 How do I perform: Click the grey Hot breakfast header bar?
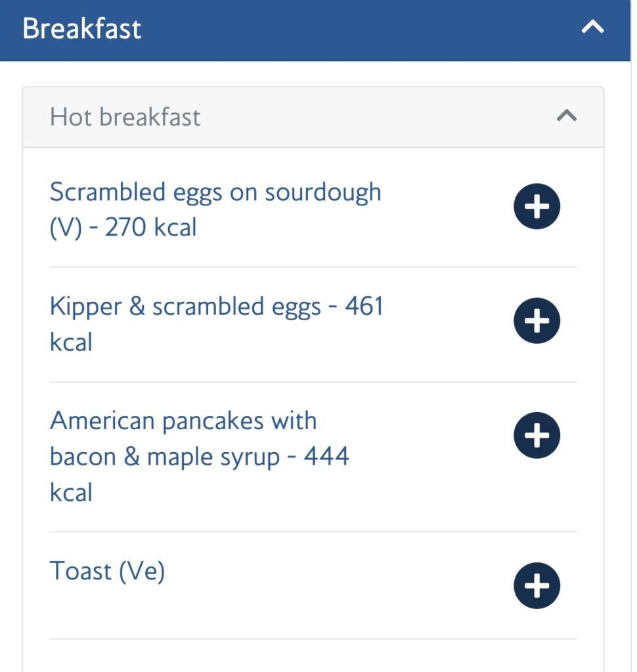coord(313,117)
